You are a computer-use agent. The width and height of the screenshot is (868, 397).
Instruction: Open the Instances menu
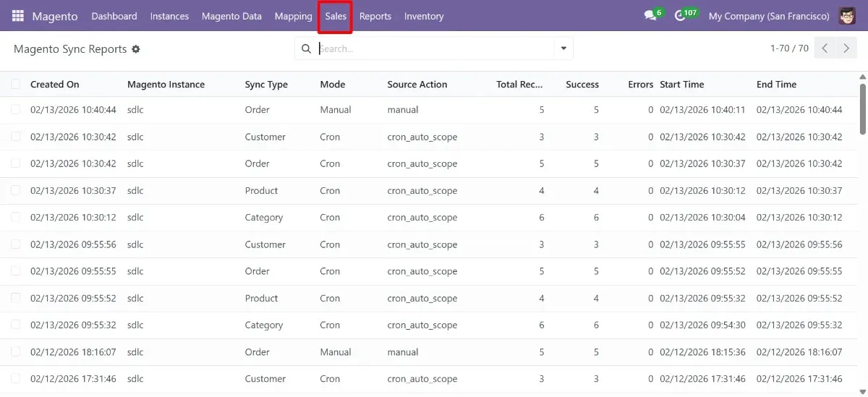click(169, 16)
